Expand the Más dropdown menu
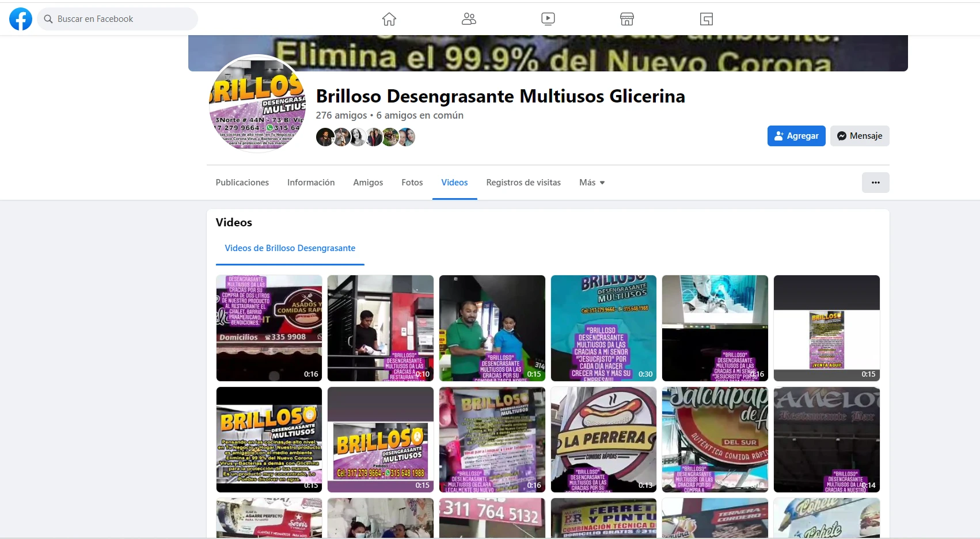The width and height of the screenshot is (980, 539). pos(592,183)
